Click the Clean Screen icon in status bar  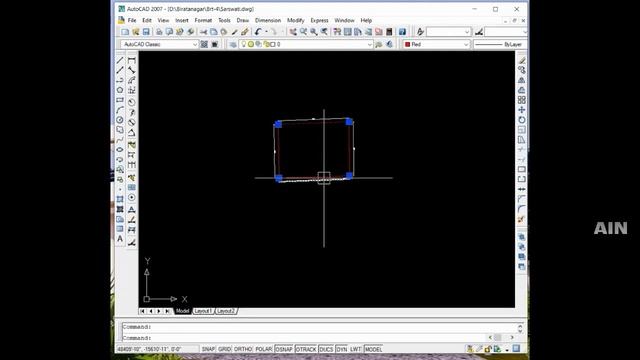[x=516, y=349]
